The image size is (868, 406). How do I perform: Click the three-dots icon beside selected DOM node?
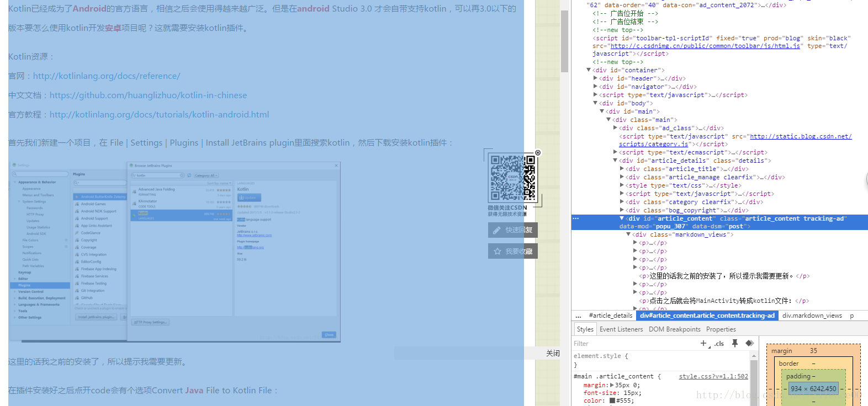(x=575, y=218)
